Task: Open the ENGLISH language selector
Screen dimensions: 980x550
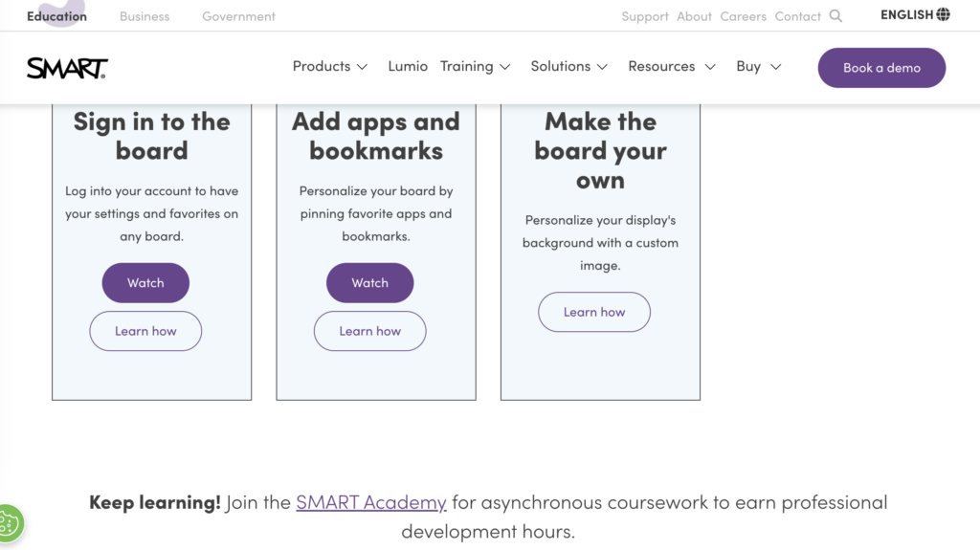Action: [x=915, y=14]
